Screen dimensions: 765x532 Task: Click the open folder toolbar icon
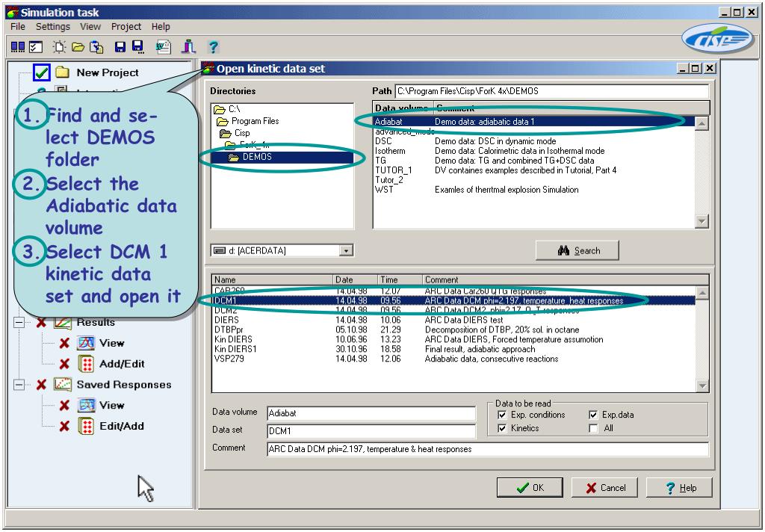pyautogui.click(x=78, y=47)
